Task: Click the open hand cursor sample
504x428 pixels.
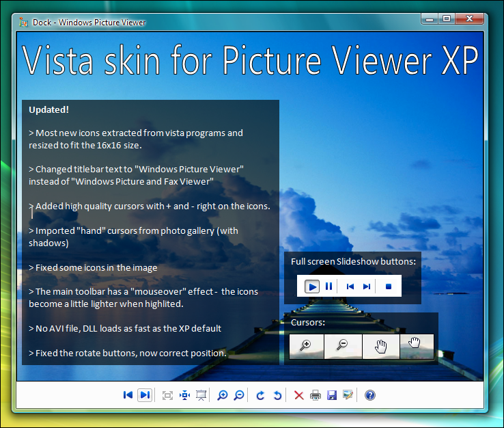Action: pyautogui.click(x=381, y=347)
